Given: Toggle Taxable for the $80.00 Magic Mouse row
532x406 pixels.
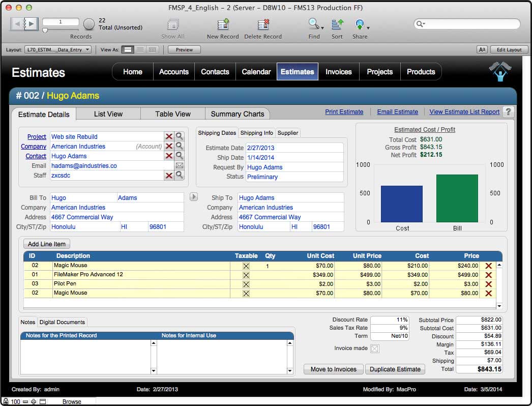Looking at the screenshot, I should (x=246, y=294).
